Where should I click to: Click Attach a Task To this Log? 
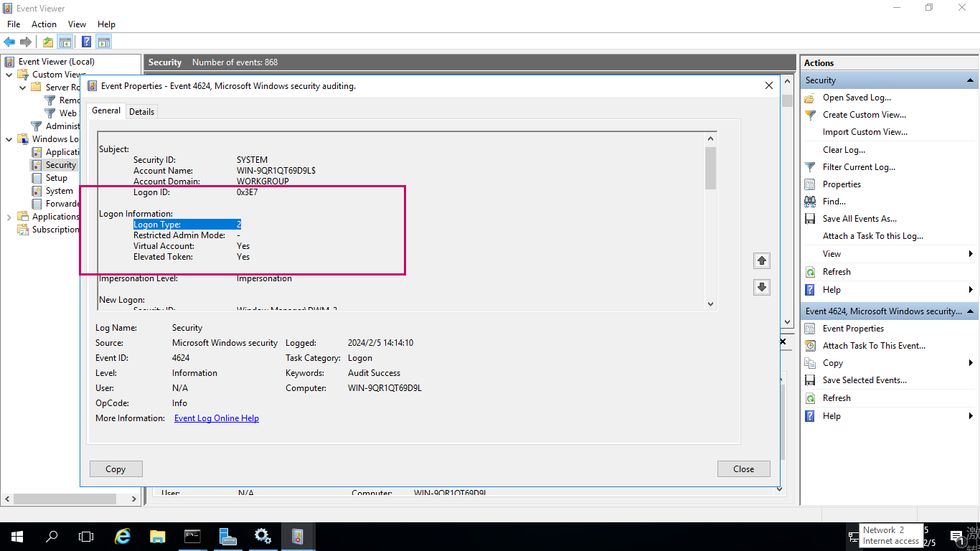(x=873, y=236)
